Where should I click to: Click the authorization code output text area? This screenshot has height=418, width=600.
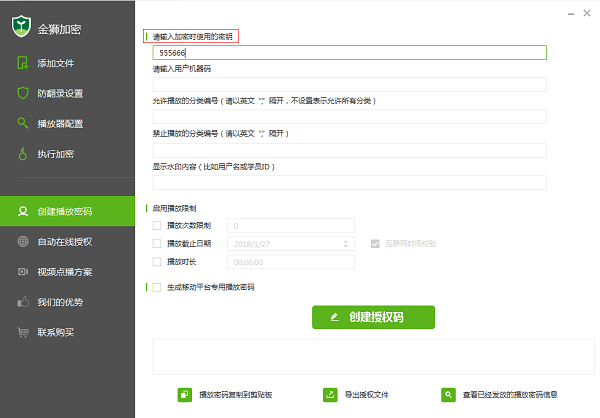pos(373,357)
